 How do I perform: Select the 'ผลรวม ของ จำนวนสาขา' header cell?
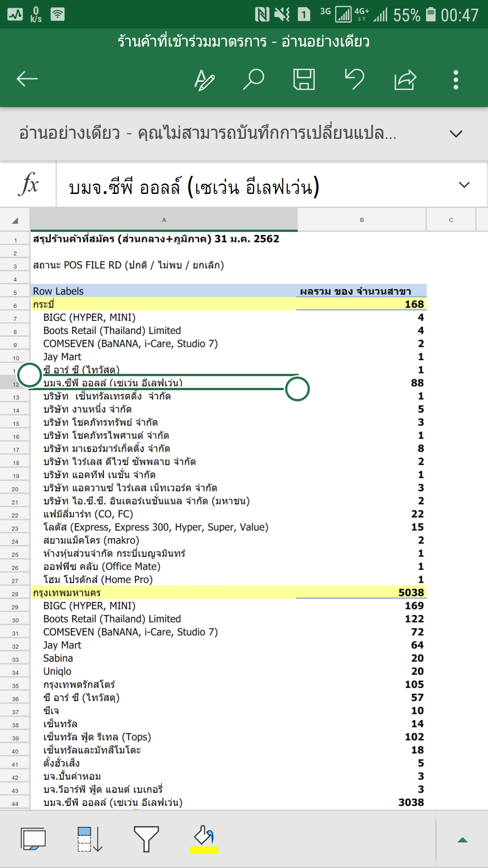[361, 291]
